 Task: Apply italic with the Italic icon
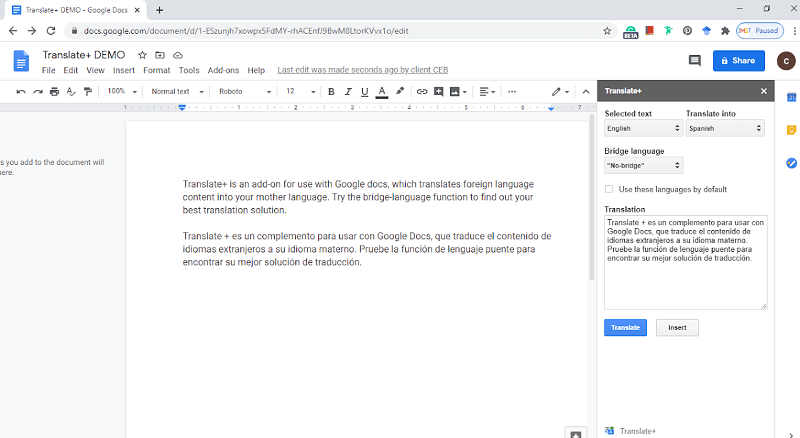[348, 91]
